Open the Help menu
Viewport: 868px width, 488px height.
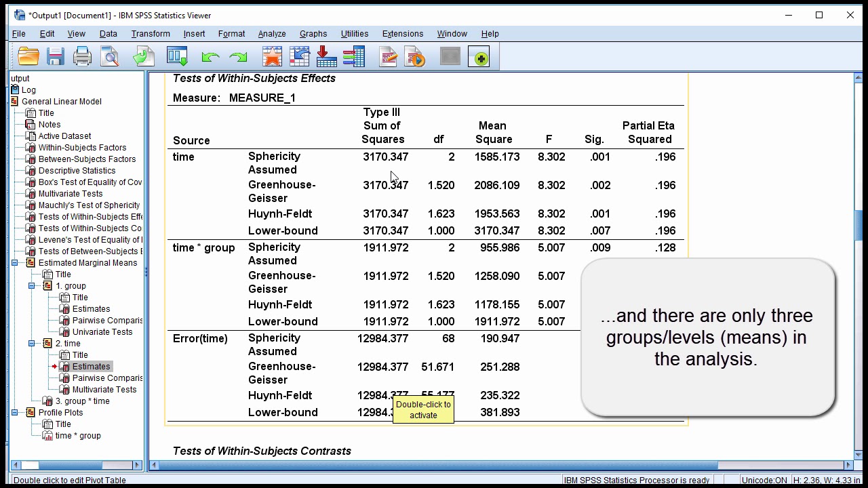click(490, 33)
